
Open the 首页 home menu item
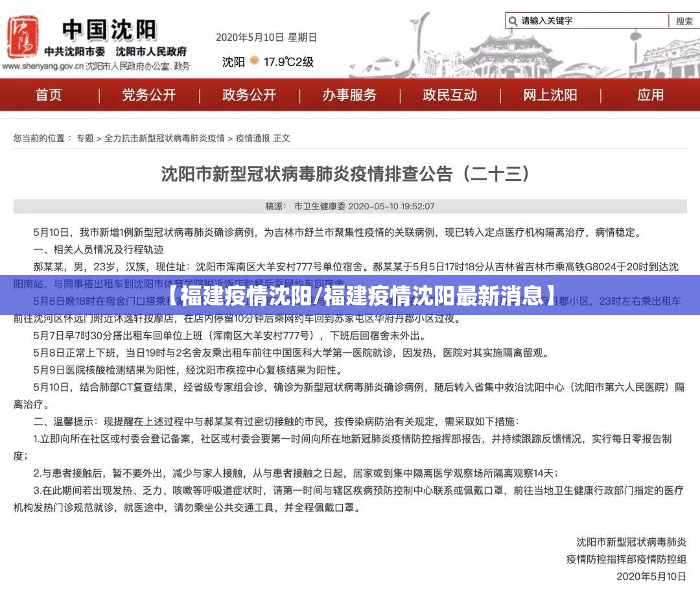(x=49, y=95)
